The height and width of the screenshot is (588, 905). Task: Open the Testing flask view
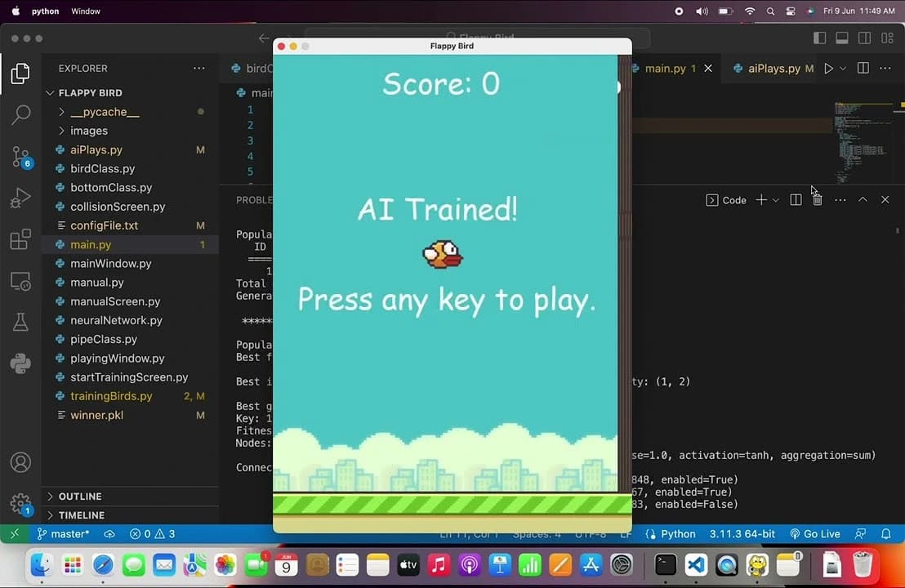coord(20,323)
